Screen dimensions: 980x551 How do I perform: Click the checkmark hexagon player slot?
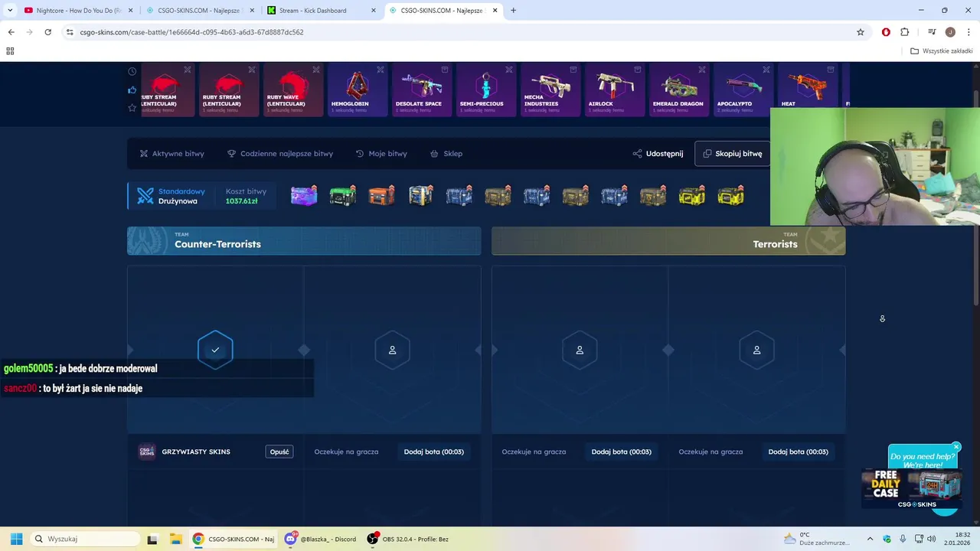[215, 350]
